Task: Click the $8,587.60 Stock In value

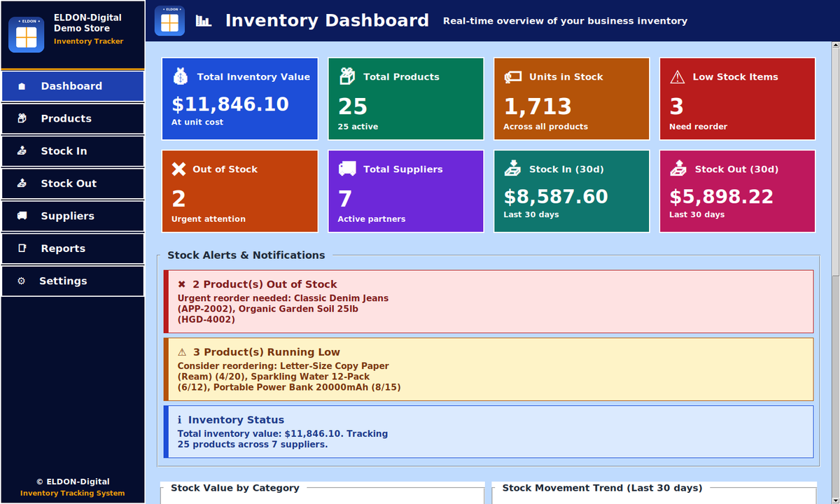Action: pos(556,197)
